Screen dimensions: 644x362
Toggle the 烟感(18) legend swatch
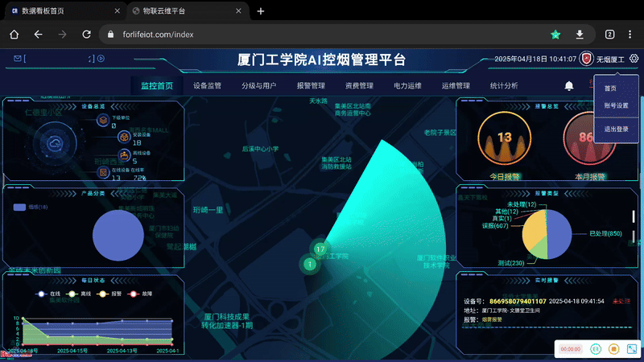click(x=19, y=208)
